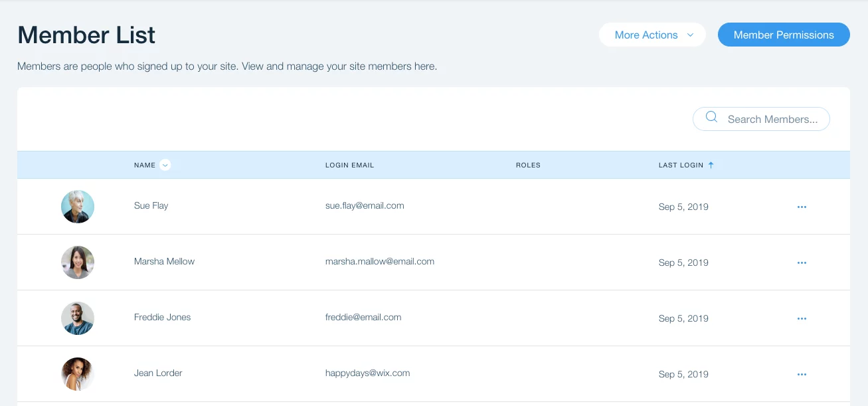This screenshot has width=868, height=406.
Task: Click the magnifying glass search icon
Action: click(711, 118)
